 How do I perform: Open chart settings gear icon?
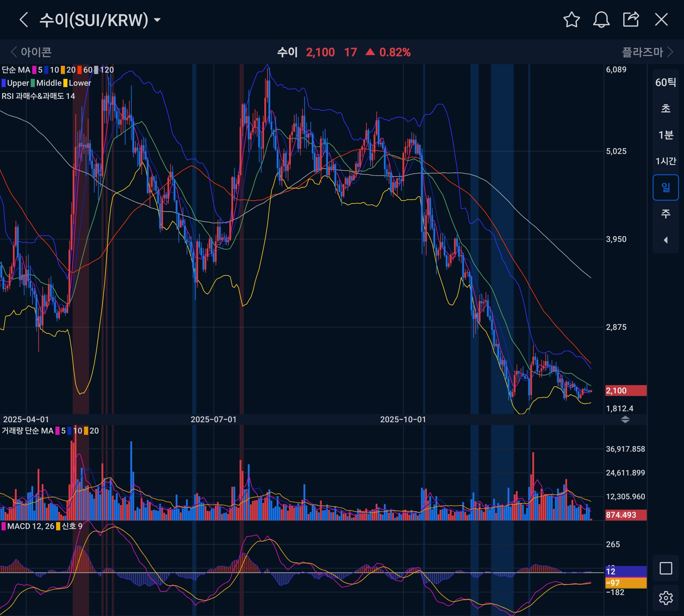666,598
